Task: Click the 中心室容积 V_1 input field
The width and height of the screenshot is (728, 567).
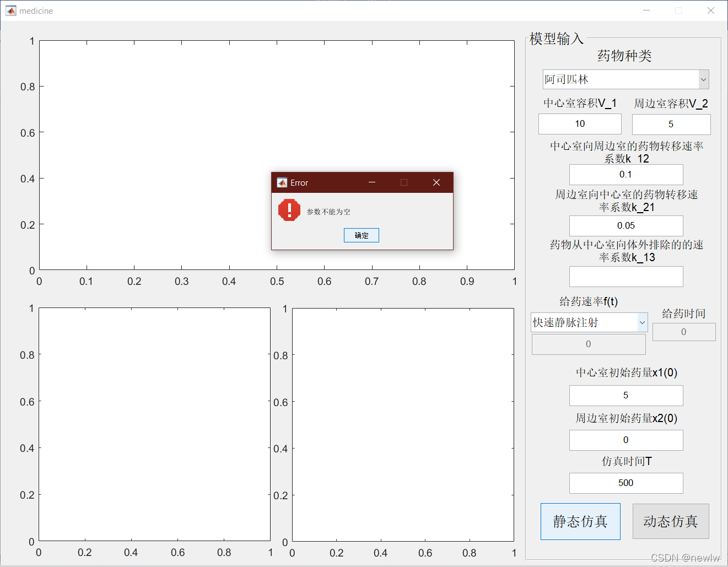Action: tap(580, 124)
